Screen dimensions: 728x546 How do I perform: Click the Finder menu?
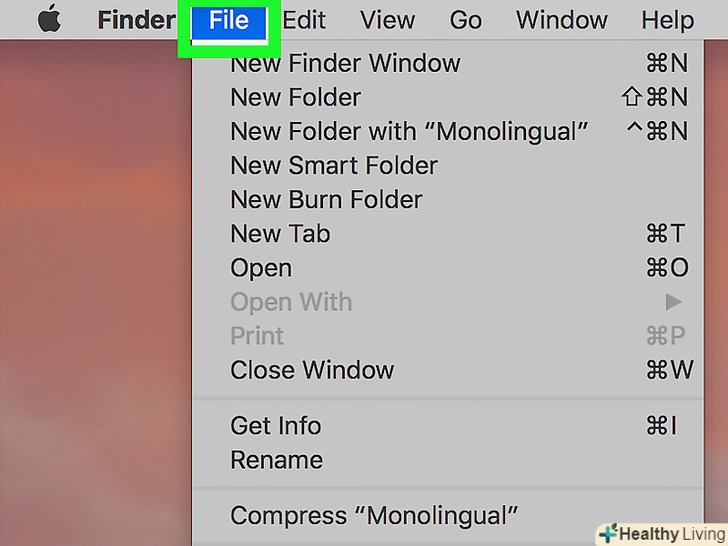(x=136, y=20)
